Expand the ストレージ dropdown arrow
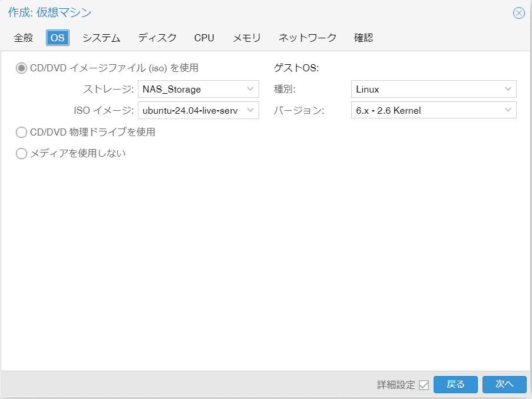532x399 pixels. 250,89
